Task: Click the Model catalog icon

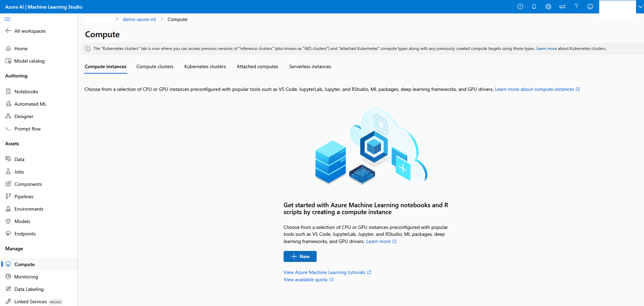Action: [x=8, y=61]
